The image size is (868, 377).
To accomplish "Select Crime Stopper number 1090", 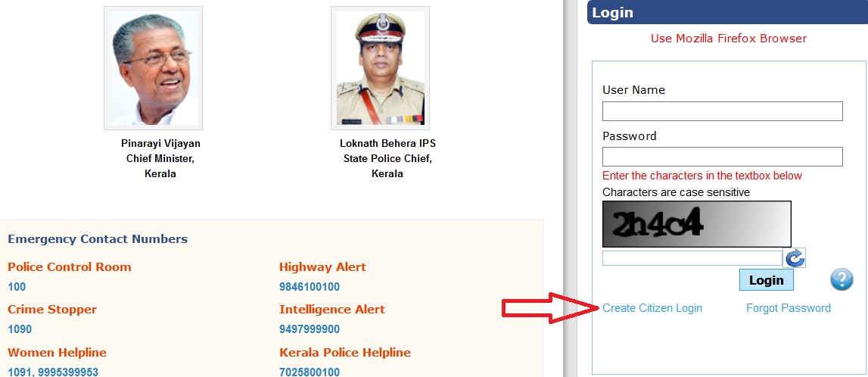I will [20, 329].
